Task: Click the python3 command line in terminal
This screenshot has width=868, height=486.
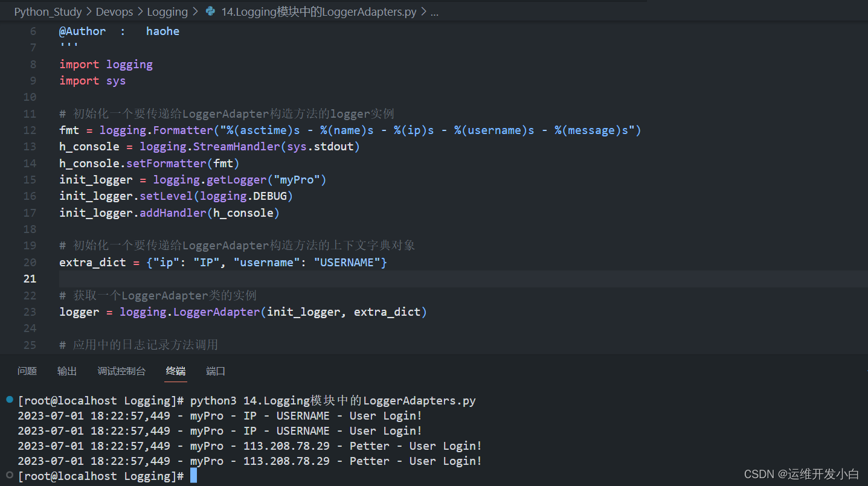Action: pyautogui.click(x=246, y=401)
